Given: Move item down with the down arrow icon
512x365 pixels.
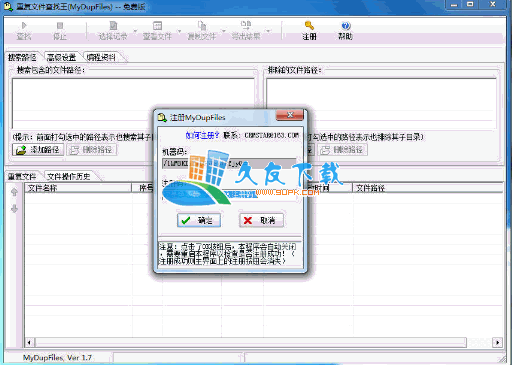Looking at the screenshot, I should coord(14,209).
